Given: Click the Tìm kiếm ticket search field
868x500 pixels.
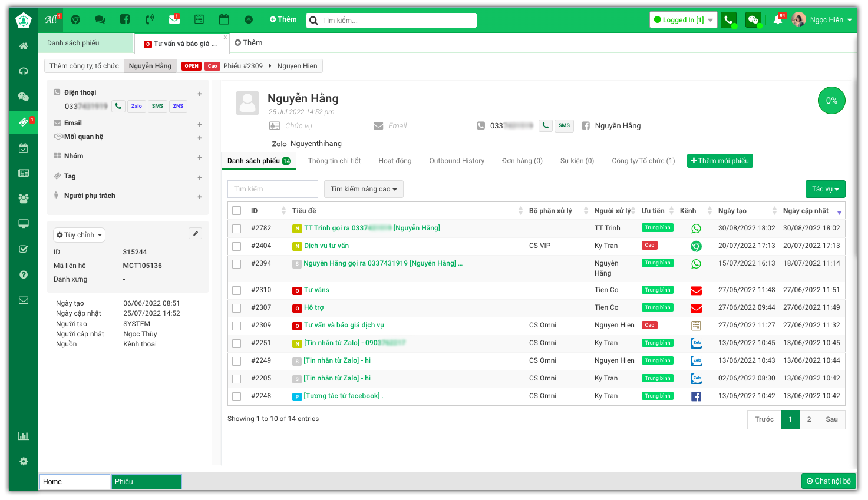Looking at the screenshot, I should click(x=272, y=189).
